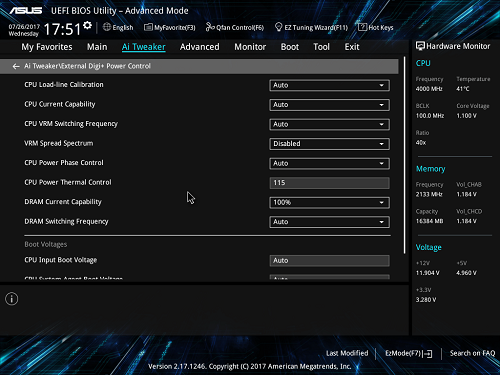Screen dimensions: 500x375
Task: Click the settings list vertical scrollbar
Action: click(405, 155)
